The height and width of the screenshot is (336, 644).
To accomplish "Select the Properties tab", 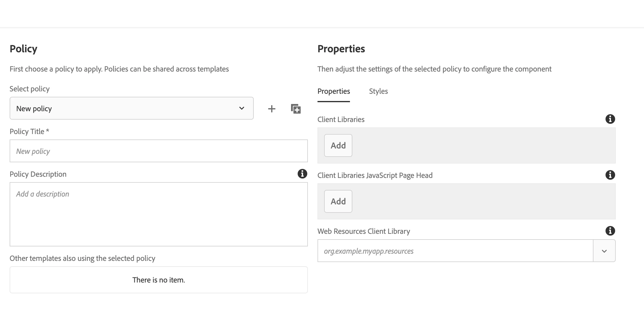I will point(333,91).
